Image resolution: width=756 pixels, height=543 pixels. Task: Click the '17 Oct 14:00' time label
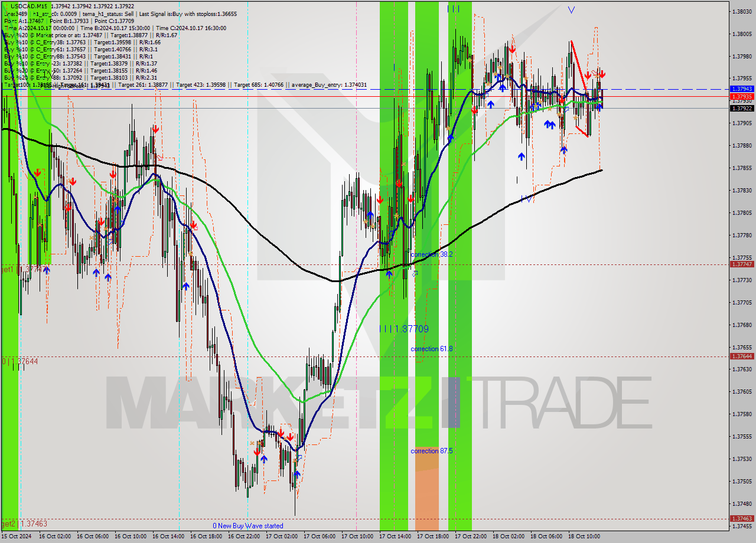[x=395, y=537]
